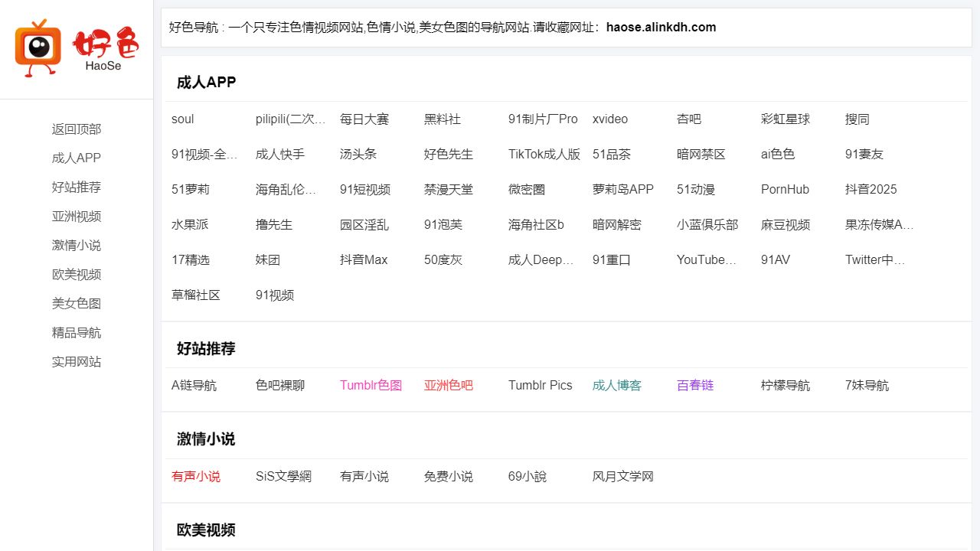980x551 pixels.
Task: Open the 成人快手 link
Action: pos(280,155)
